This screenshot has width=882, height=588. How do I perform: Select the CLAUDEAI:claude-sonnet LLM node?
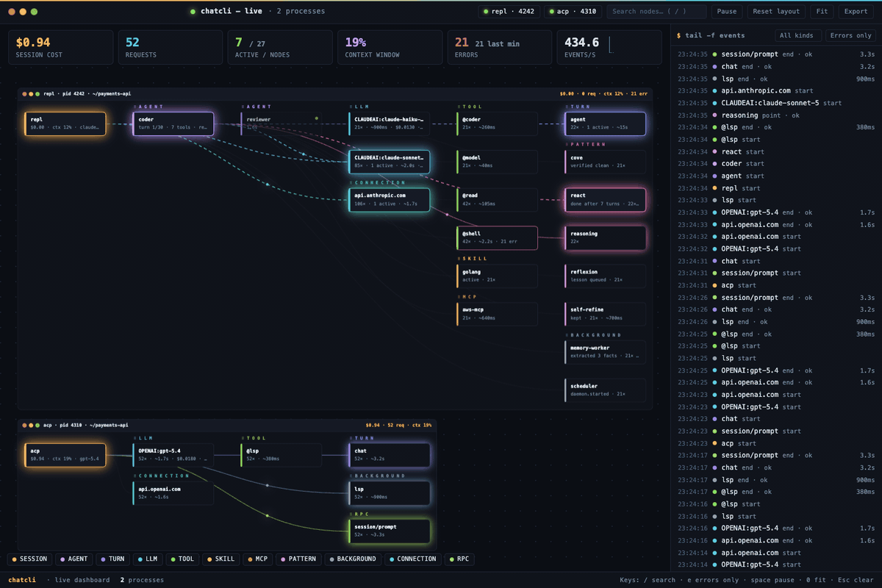[389, 162]
